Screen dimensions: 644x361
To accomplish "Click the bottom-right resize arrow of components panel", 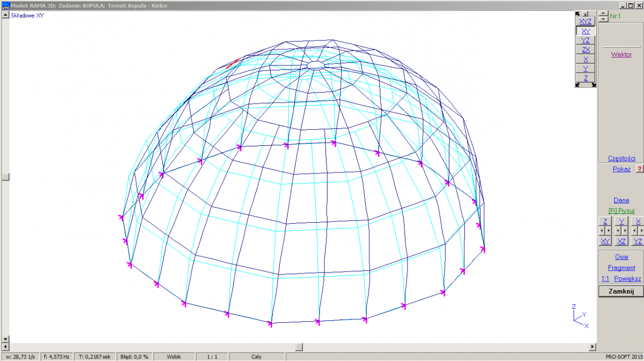I will [594, 85].
